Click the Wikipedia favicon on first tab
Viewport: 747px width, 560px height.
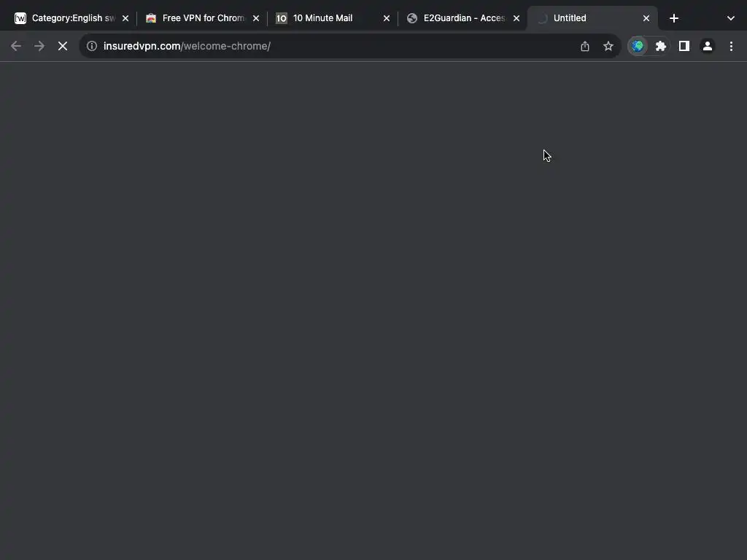tap(20, 18)
